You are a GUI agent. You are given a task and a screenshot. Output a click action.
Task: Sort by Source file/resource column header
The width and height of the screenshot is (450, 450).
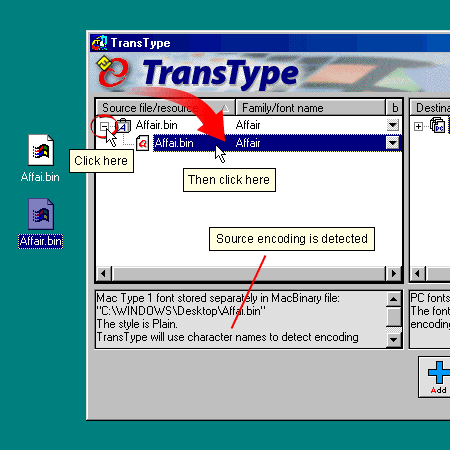point(166,108)
